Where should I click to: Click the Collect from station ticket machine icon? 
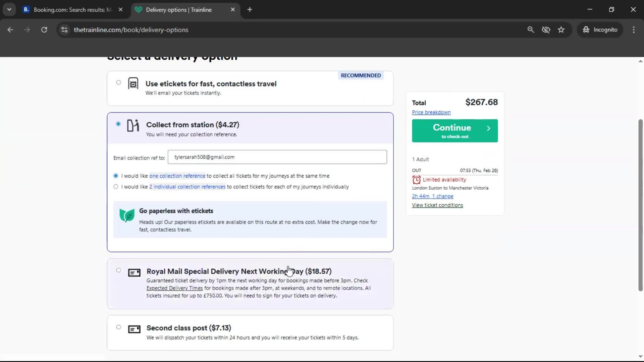point(133,126)
